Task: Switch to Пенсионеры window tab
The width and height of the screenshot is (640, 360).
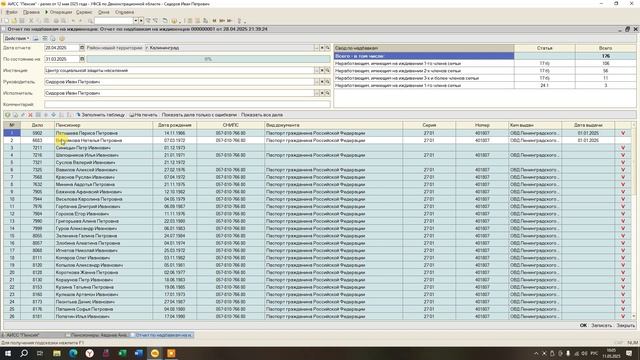Action: (x=97, y=335)
